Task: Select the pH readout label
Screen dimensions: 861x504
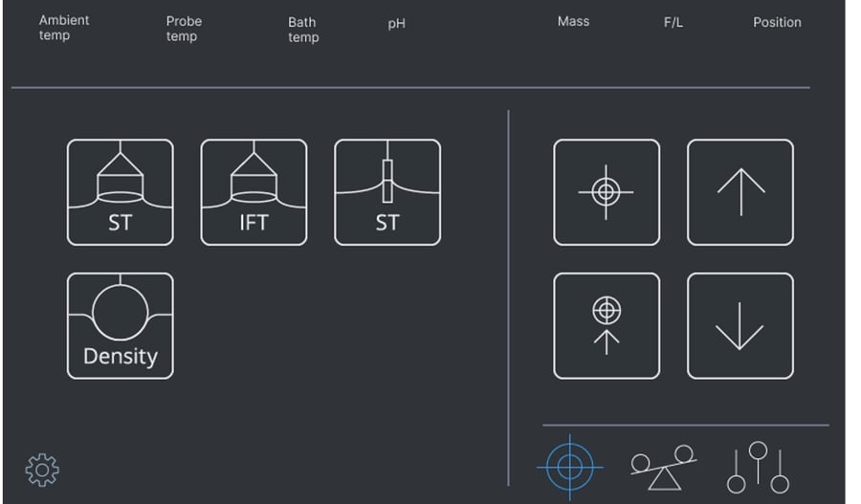Action: 396,24
